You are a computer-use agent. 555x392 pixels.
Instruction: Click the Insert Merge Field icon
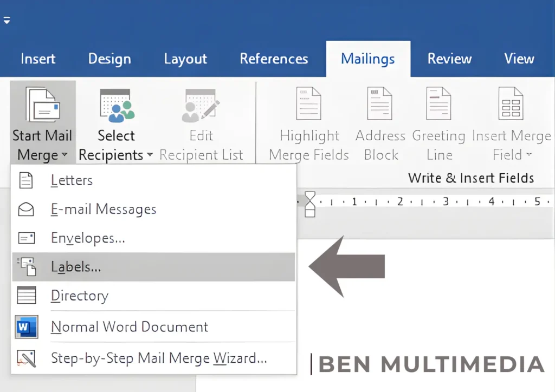coord(510,103)
